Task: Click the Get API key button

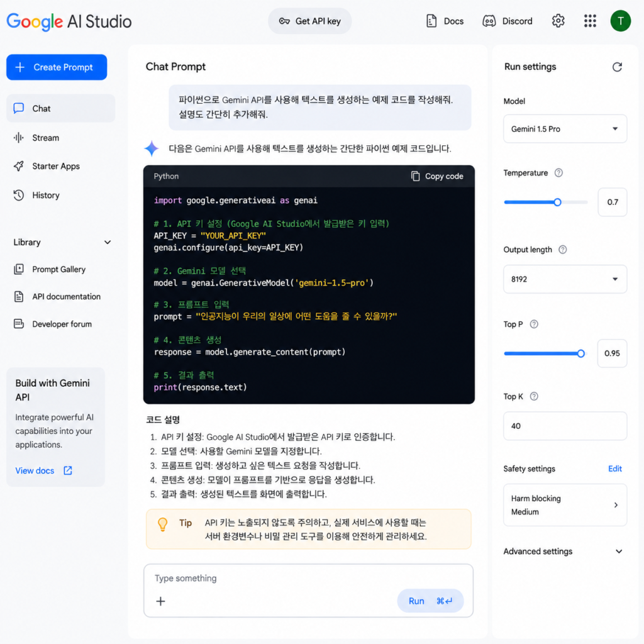Action: coord(309,21)
